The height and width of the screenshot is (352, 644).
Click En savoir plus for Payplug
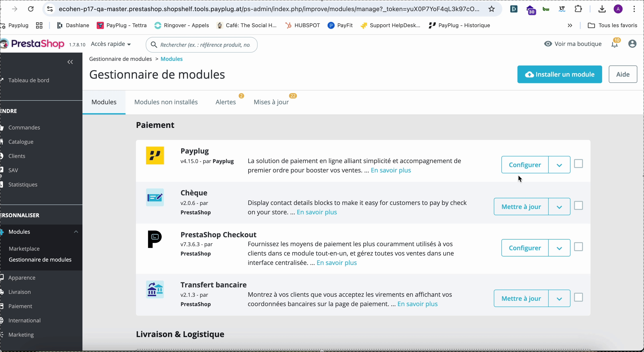coord(391,170)
